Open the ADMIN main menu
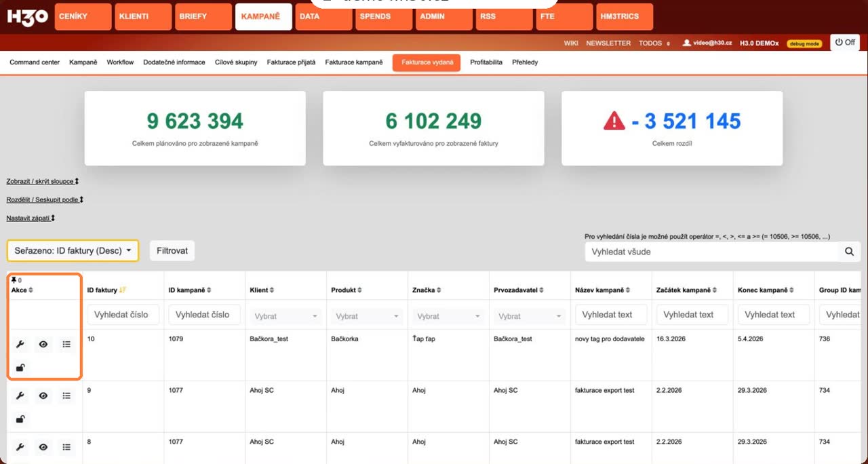This screenshot has width=868, height=464. (x=444, y=17)
